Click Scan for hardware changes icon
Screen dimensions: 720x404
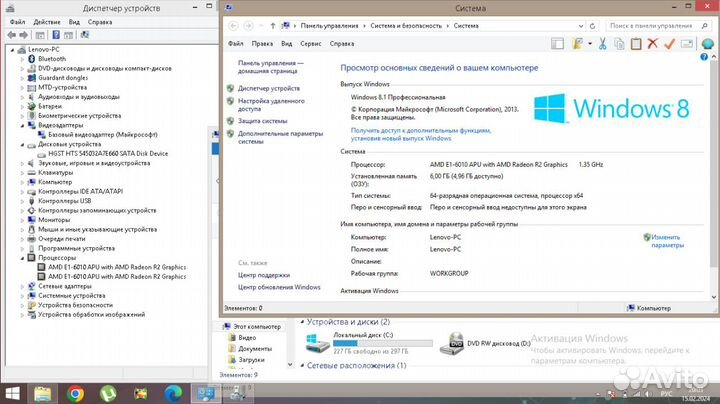[x=84, y=35]
